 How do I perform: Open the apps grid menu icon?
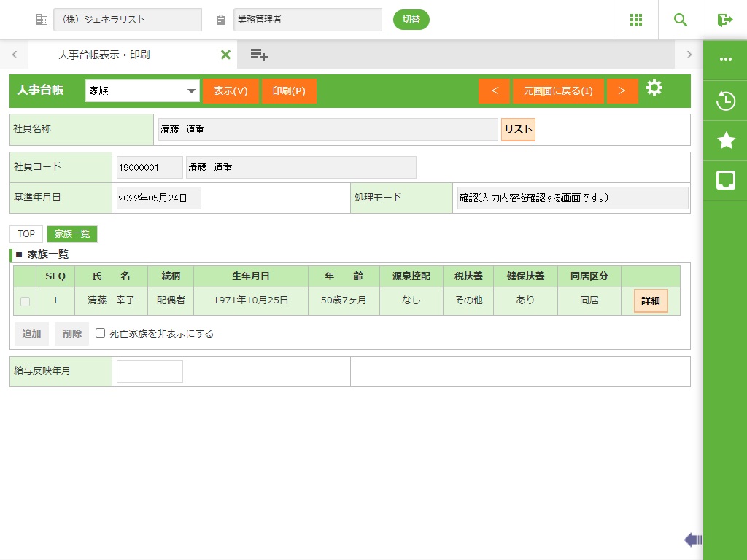point(635,20)
